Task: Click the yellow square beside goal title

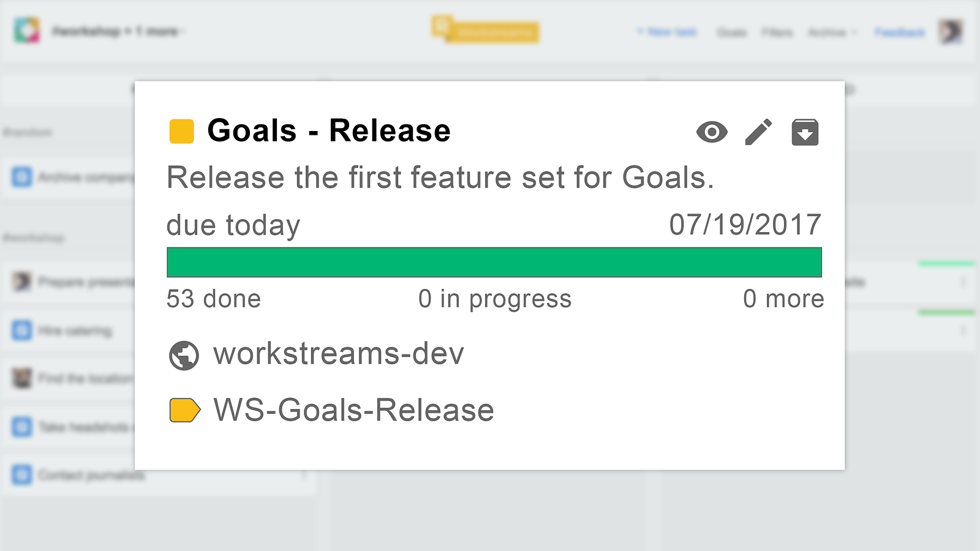Action: pos(181,131)
